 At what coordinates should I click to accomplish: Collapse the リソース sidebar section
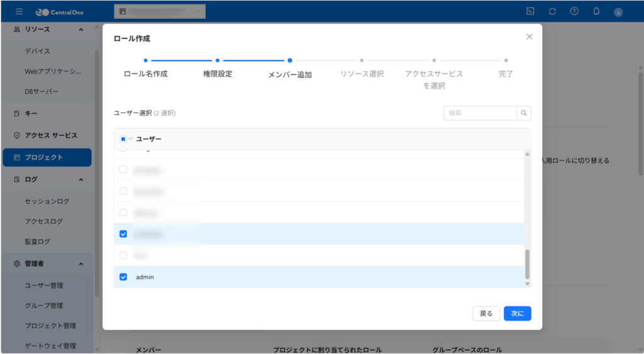[80, 30]
